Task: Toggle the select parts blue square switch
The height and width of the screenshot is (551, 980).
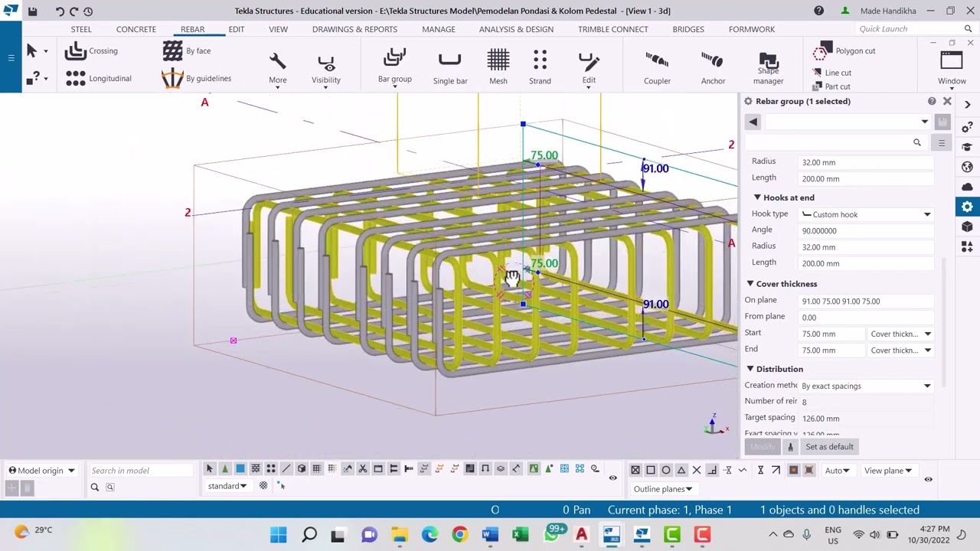Action: (240, 468)
